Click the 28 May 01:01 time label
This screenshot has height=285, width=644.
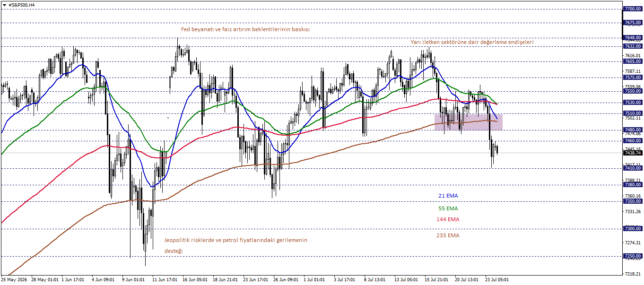click(44, 280)
